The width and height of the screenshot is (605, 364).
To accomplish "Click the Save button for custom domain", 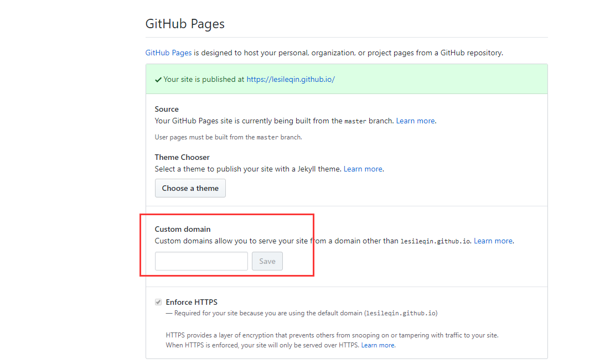I will (267, 261).
